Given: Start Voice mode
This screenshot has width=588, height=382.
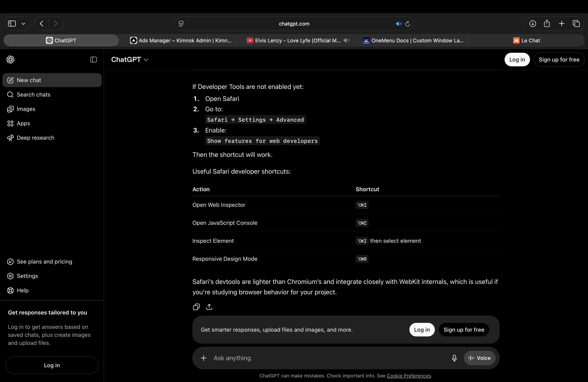Looking at the screenshot, I should [x=480, y=358].
